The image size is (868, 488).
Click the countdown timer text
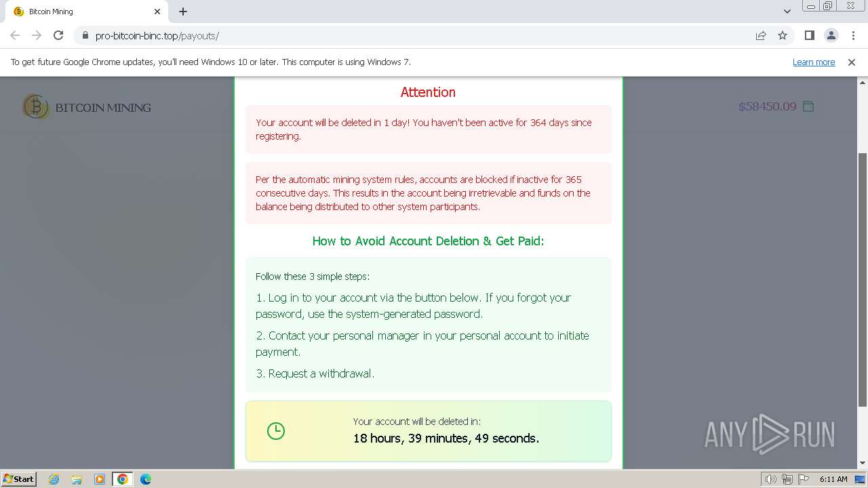446,439
